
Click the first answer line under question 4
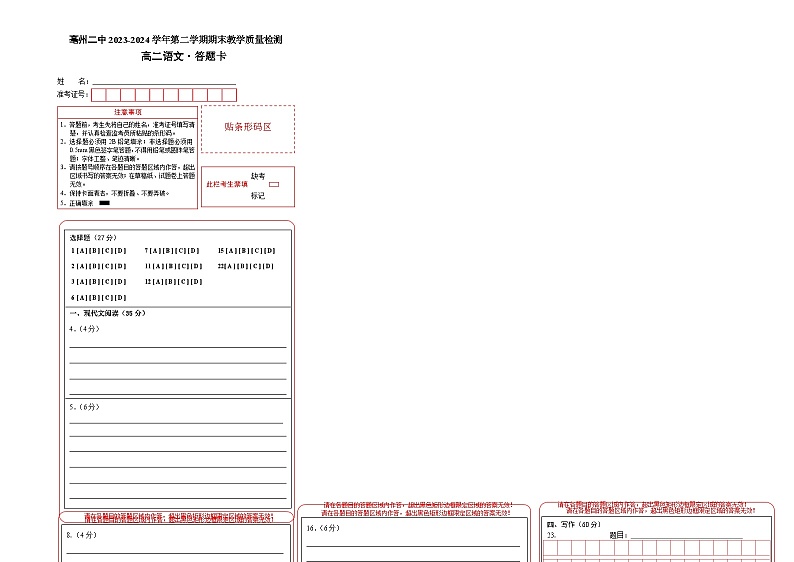pyautogui.click(x=178, y=347)
